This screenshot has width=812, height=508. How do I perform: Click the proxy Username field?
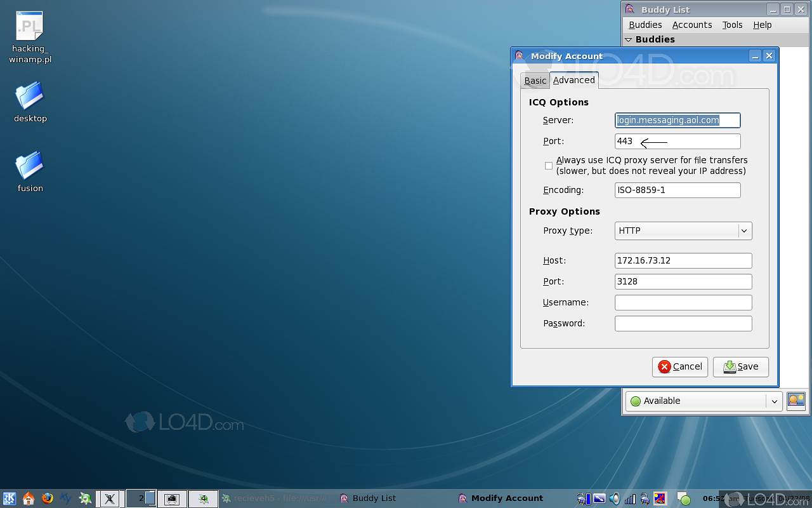tap(683, 302)
